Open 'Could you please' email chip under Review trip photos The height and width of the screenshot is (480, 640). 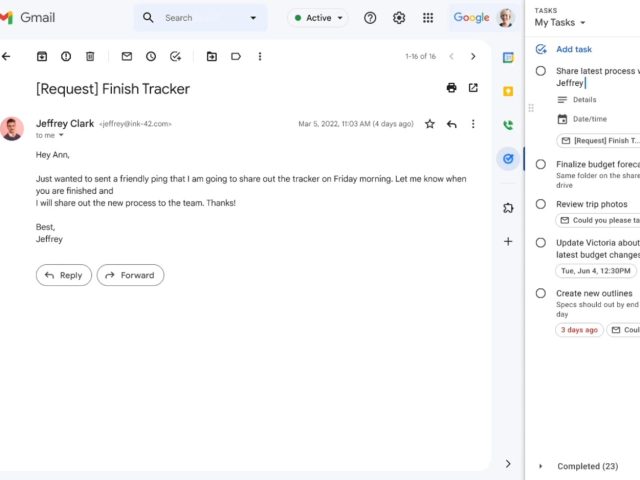point(598,220)
